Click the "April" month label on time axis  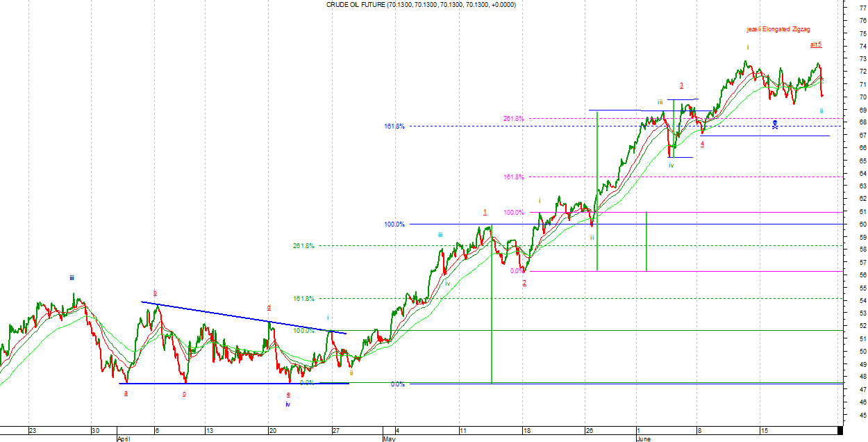124,439
